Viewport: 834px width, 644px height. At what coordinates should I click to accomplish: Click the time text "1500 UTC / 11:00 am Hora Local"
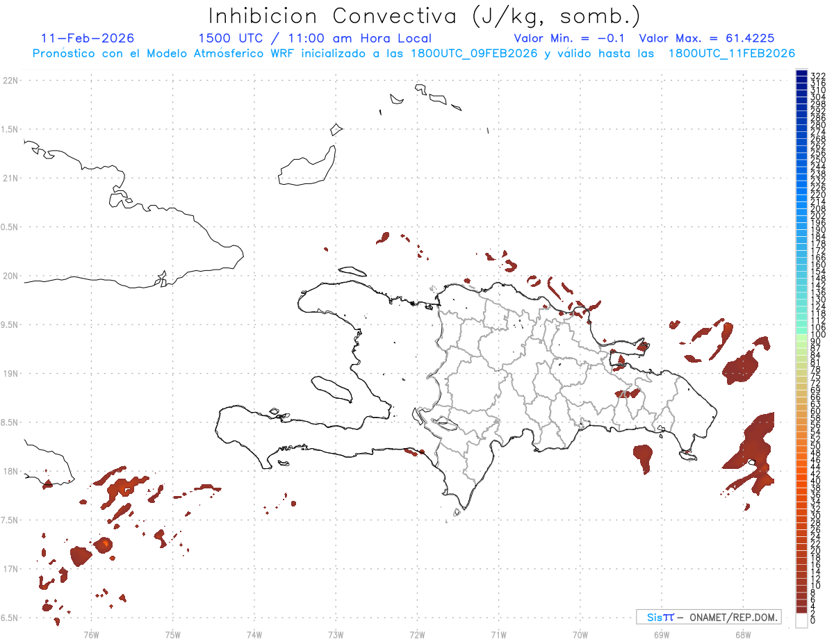[x=315, y=39]
